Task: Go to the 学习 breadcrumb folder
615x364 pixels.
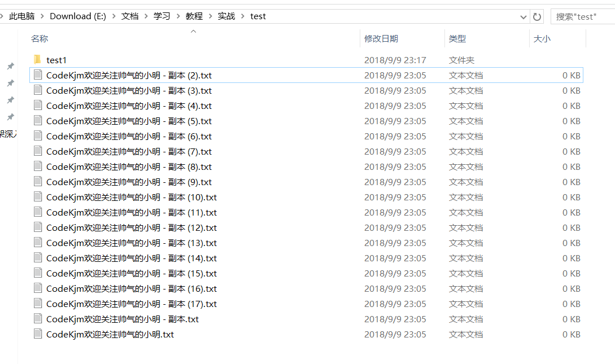Action: pyautogui.click(x=162, y=16)
